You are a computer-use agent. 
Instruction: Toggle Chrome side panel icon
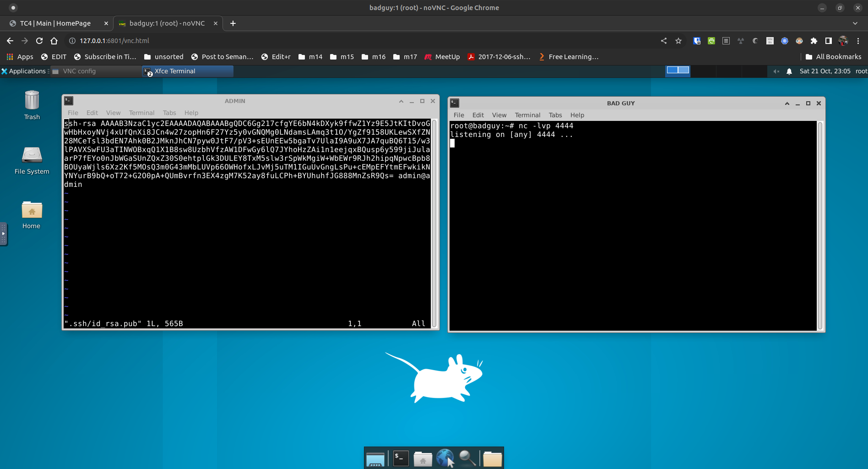point(829,41)
